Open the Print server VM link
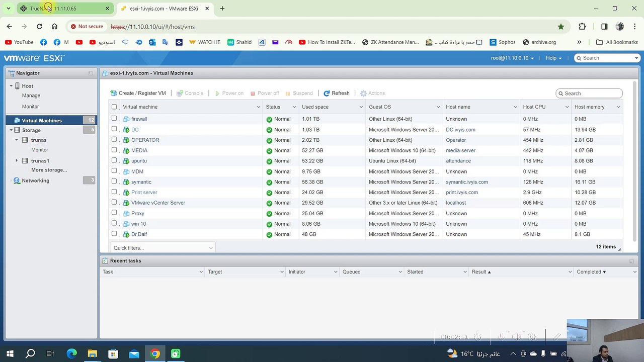 point(144,193)
